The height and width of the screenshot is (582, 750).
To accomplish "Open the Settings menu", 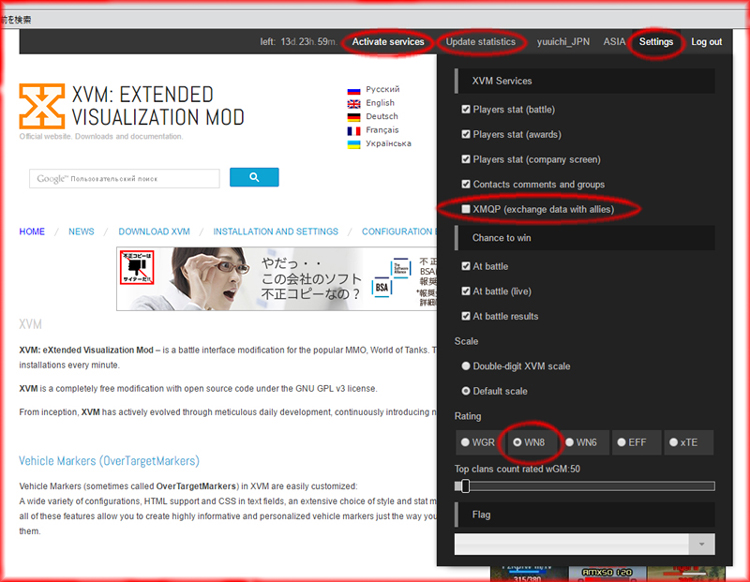I will click(656, 42).
